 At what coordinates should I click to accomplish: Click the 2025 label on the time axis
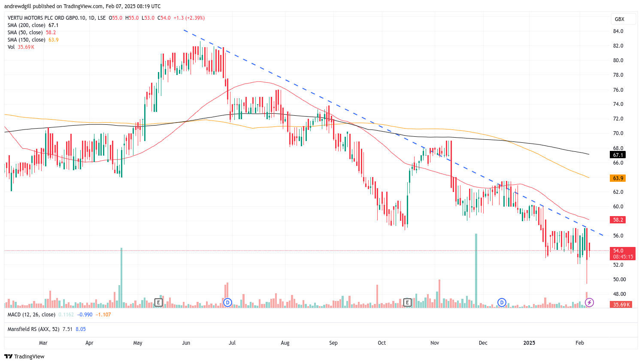coord(529,343)
